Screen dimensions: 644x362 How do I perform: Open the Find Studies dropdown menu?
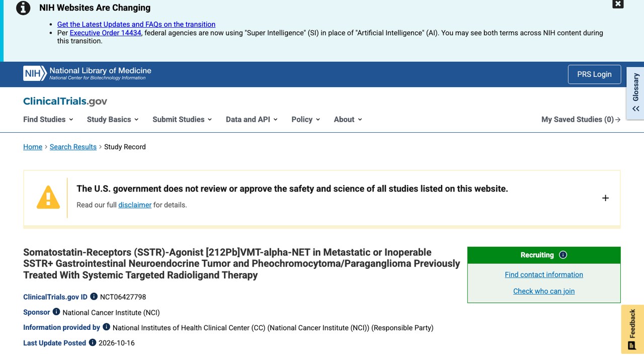pos(48,119)
